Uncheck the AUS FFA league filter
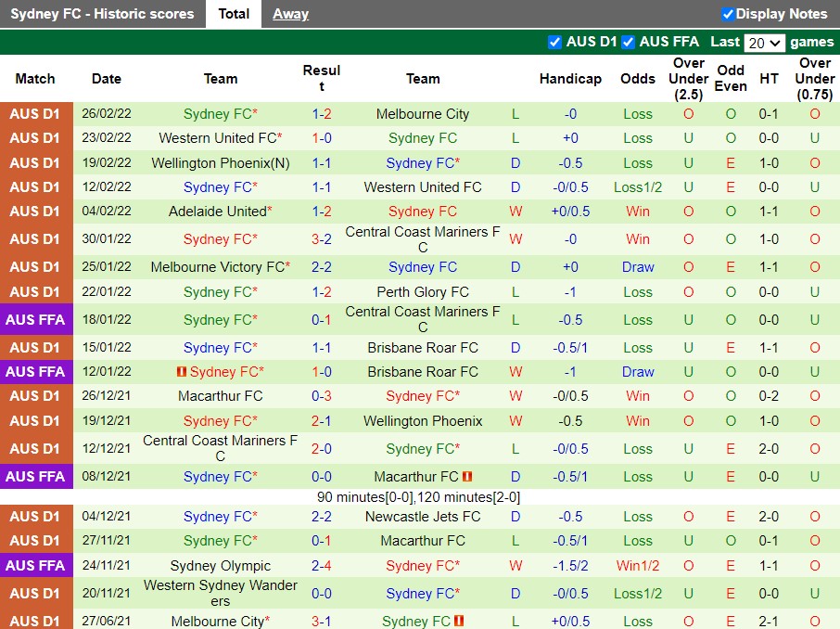Viewport: 840px width, 629px height. [x=629, y=42]
